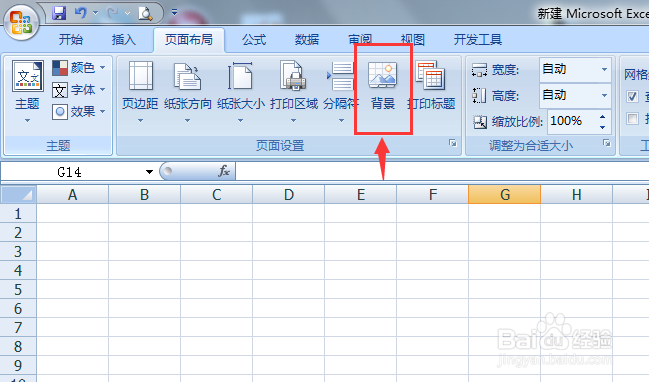Image resolution: width=649 pixels, height=382 pixels.
Task: Open 调整为合适大小 dialog launcher
Action: click(607, 143)
